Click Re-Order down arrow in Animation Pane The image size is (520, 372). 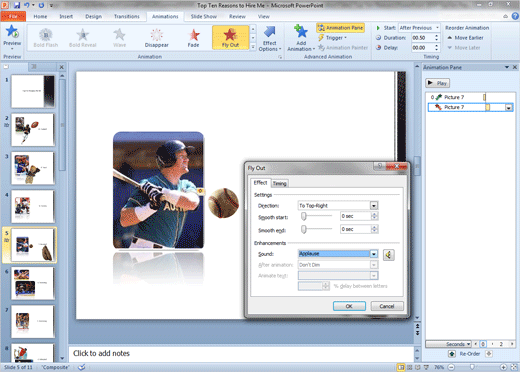click(x=489, y=354)
